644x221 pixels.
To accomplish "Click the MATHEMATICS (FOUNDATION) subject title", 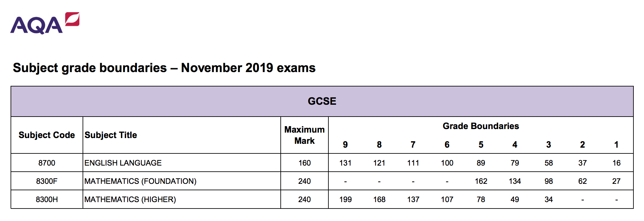I will pyautogui.click(x=140, y=181).
